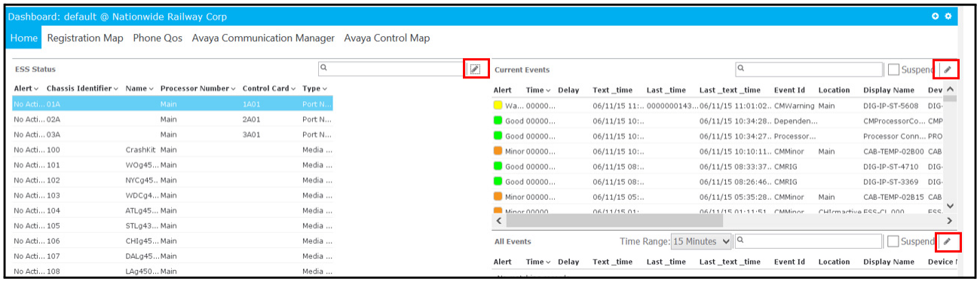Click Current Events scroll up arrow
Viewport: 980px width, 282px height.
tap(950, 90)
